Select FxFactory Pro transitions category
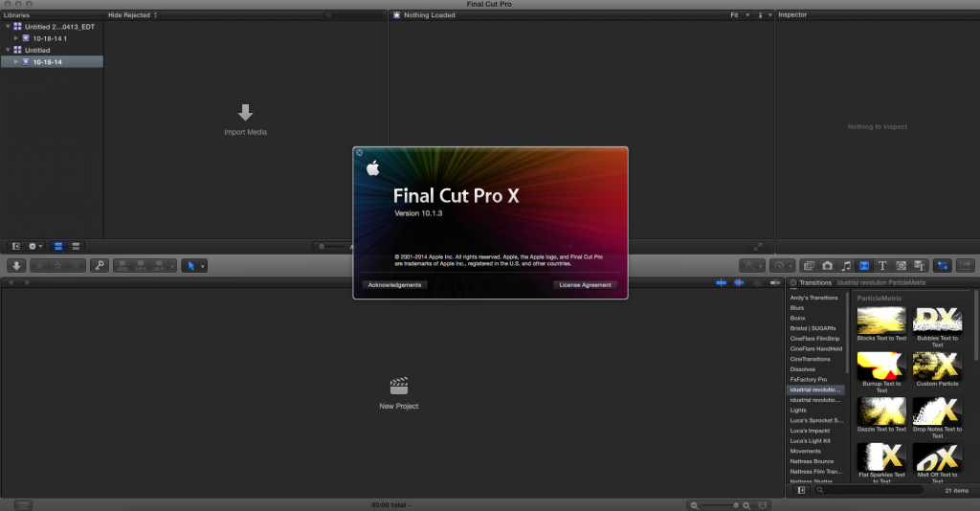 (x=808, y=379)
